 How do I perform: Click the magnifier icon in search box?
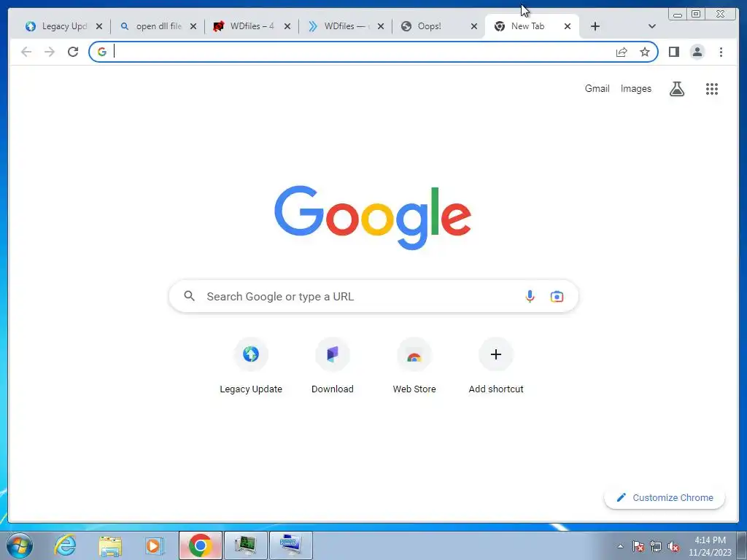coord(189,296)
